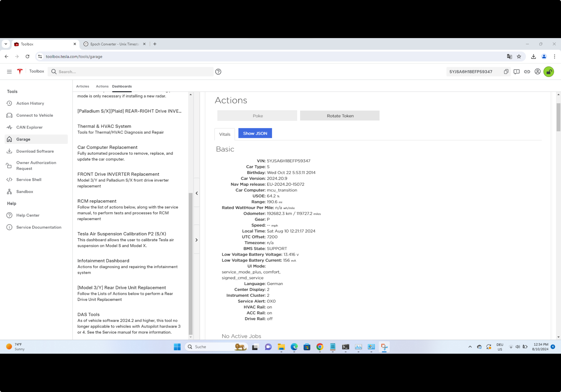
Task: Select the Dashboards tab
Action: tap(122, 86)
